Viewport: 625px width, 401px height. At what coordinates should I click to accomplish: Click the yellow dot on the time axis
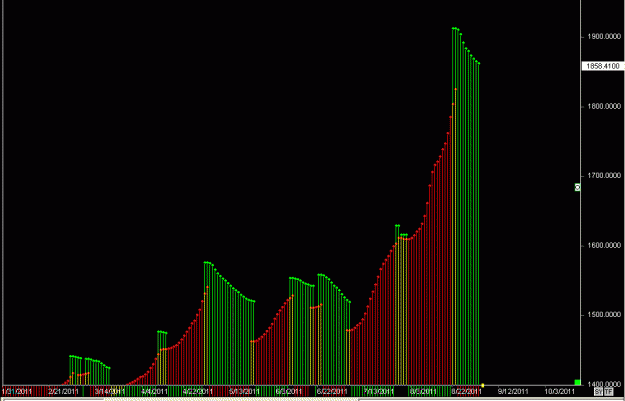483,385
